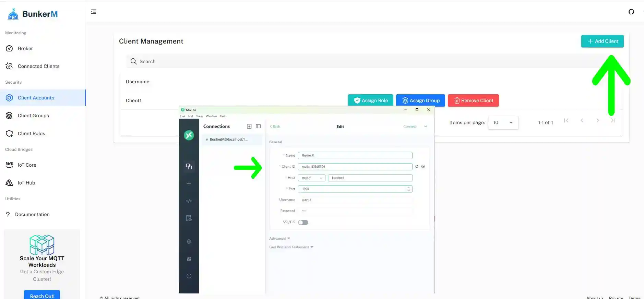Click the MQTT cluster cubes graphic
Viewport: 644px width, 299px height.
click(42, 245)
